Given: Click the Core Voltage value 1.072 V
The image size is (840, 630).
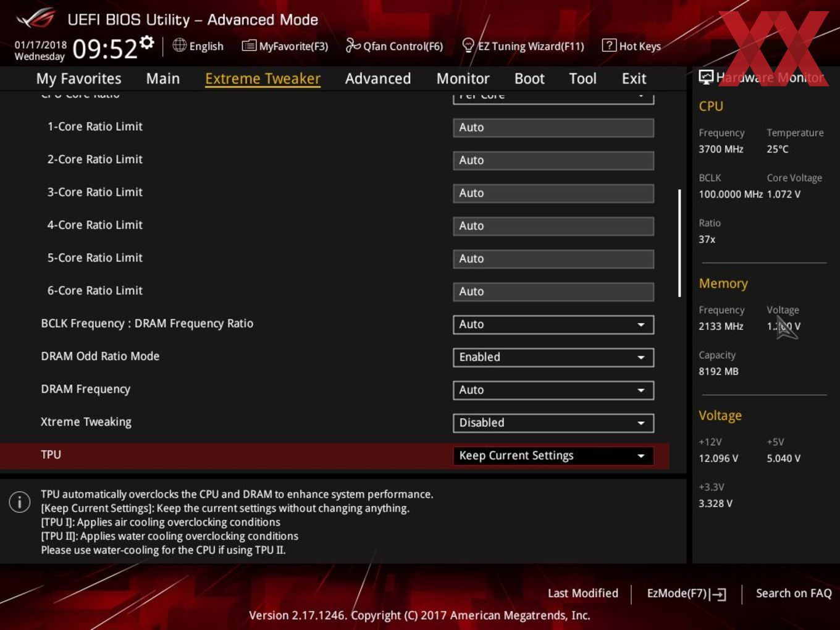Looking at the screenshot, I should coord(784,194).
